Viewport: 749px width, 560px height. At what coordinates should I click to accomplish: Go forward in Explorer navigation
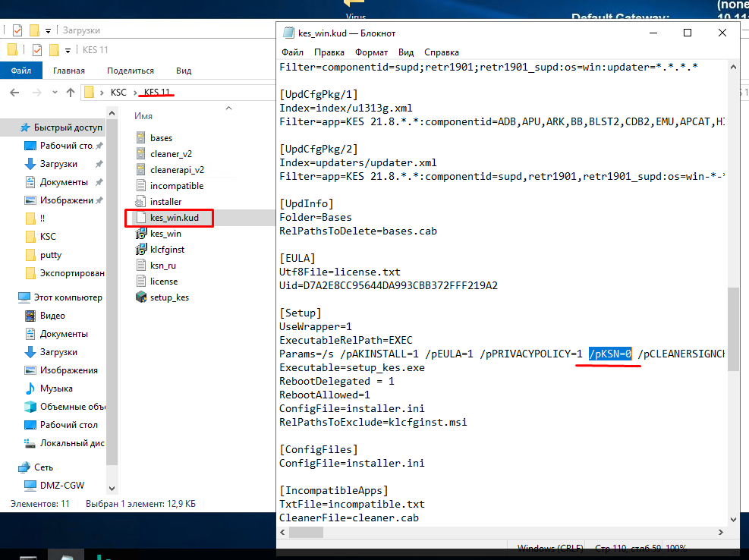(36, 93)
